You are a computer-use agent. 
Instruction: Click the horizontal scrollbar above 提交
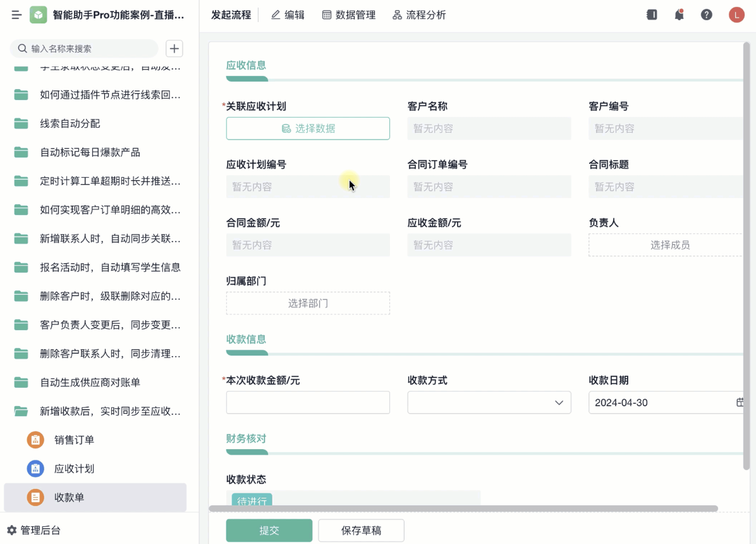463,509
